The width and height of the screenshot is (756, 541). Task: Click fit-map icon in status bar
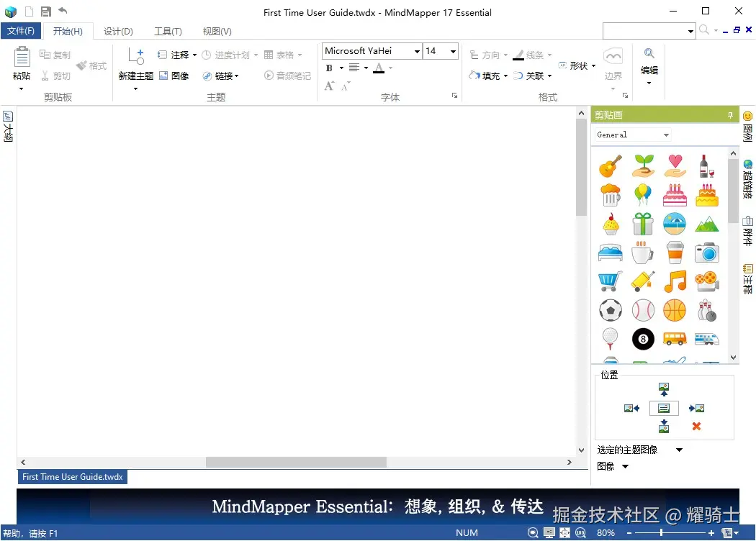pyautogui.click(x=564, y=533)
